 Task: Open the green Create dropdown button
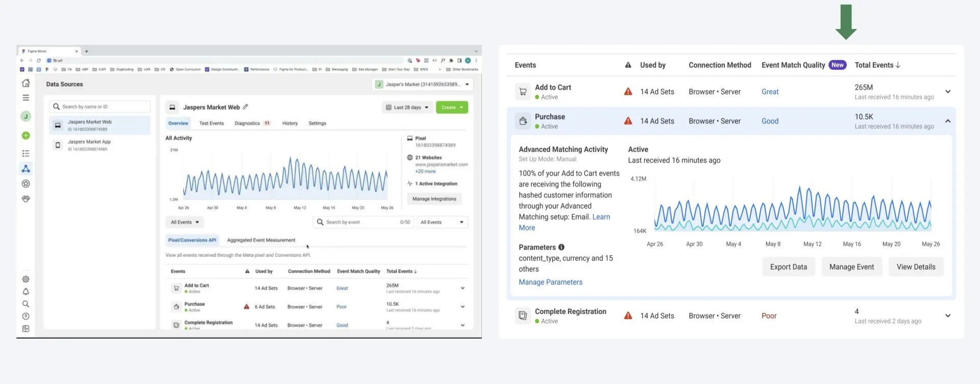[x=452, y=107]
